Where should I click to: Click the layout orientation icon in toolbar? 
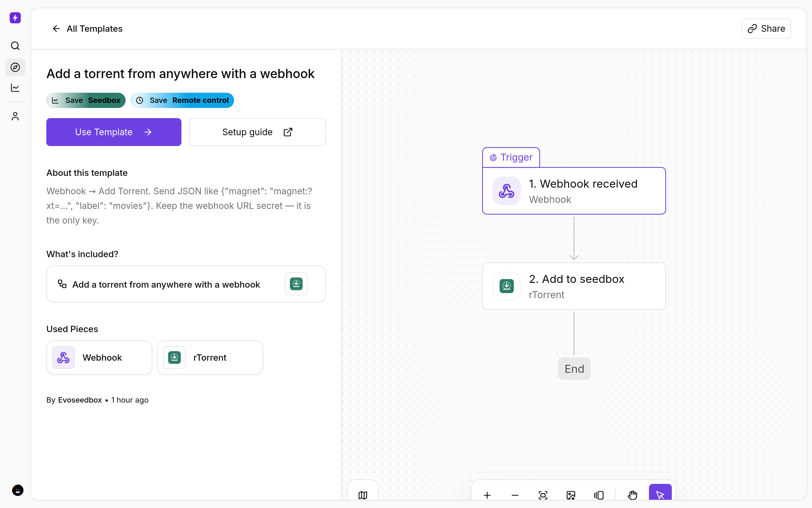coord(599,495)
